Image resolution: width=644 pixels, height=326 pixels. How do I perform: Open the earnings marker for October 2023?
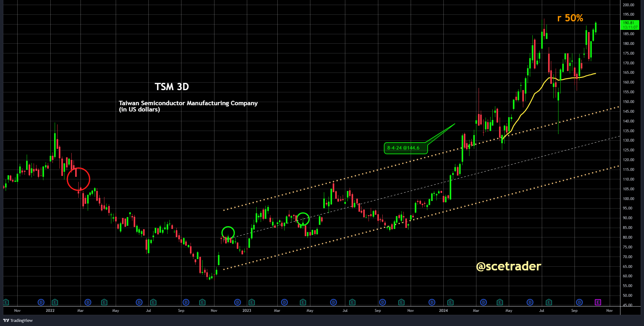coord(401,302)
